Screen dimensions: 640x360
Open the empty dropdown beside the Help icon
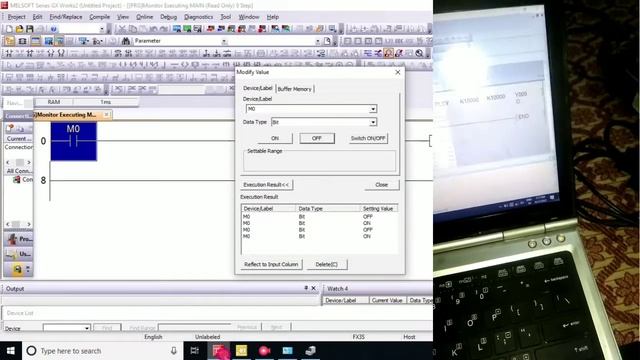point(102,29)
